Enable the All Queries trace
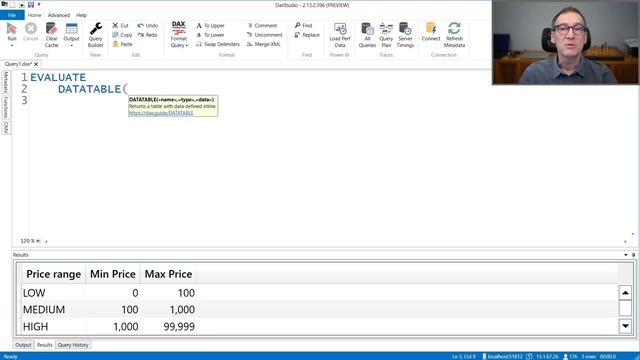 point(367,35)
